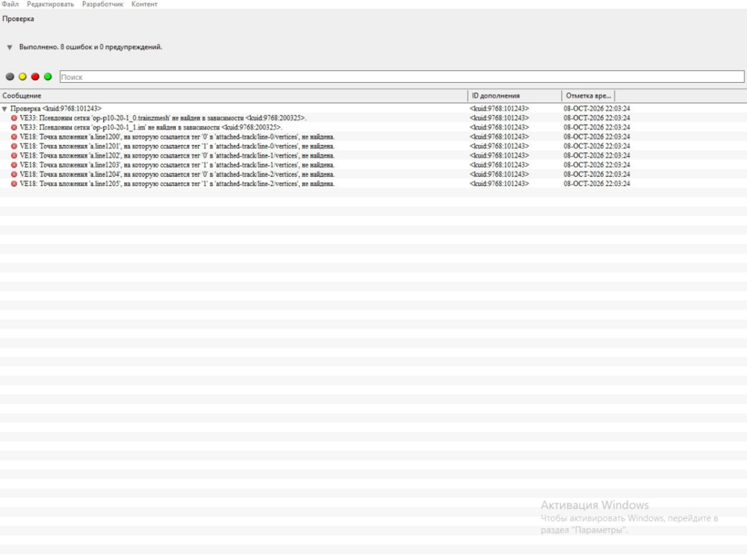This screenshot has width=747, height=560.
Task: Select the VE18 'a.line1203' message text
Action: click(x=177, y=165)
